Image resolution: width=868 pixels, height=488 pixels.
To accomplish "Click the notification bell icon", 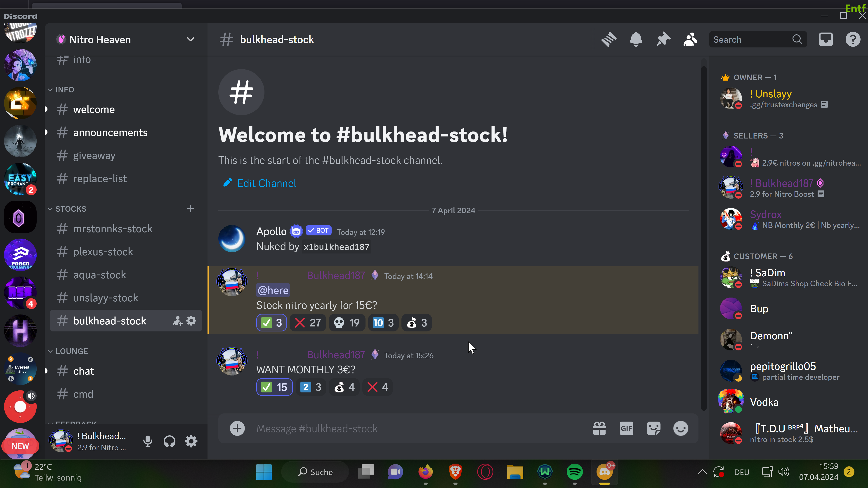I will pos(636,40).
